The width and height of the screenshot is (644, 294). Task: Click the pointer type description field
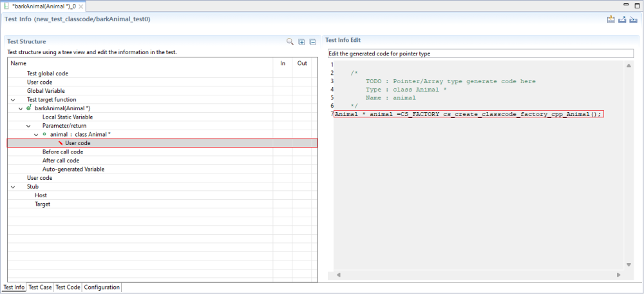pos(481,54)
